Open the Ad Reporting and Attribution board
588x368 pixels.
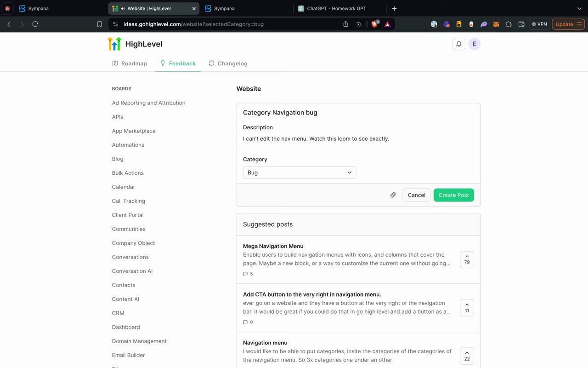pyautogui.click(x=149, y=103)
